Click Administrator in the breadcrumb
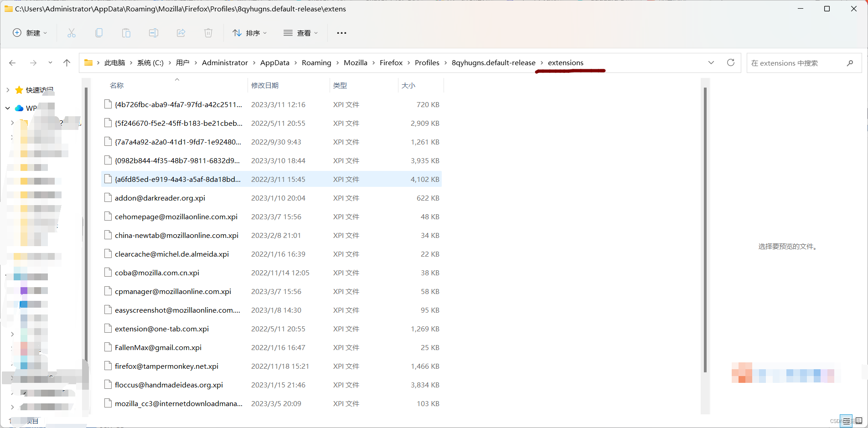868x428 pixels. coord(225,63)
